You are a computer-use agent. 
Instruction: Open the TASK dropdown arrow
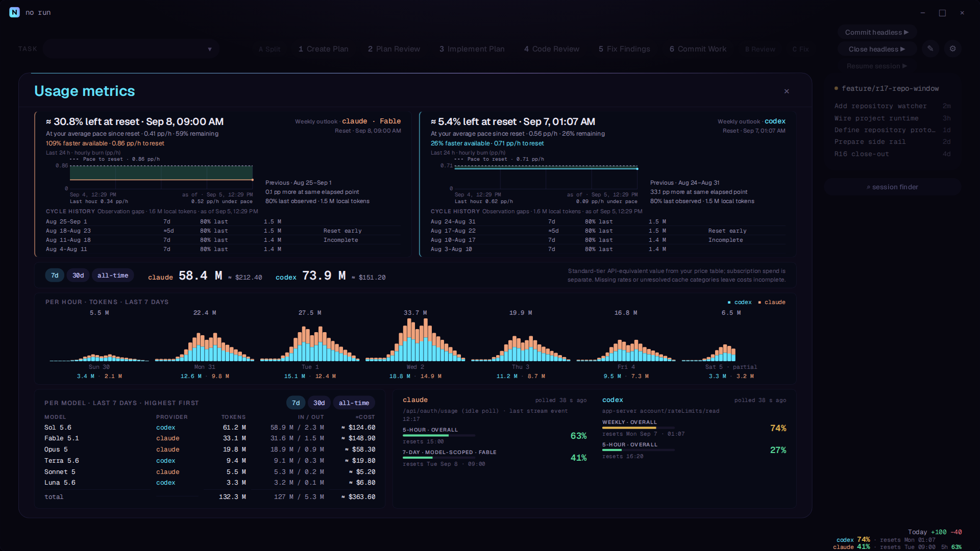(x=210, y=49)
